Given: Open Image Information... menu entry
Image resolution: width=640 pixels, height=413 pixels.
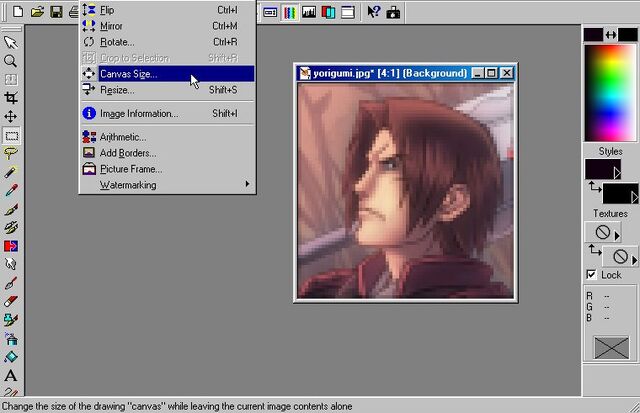Looking at the screenshot, I should point(167,113).
